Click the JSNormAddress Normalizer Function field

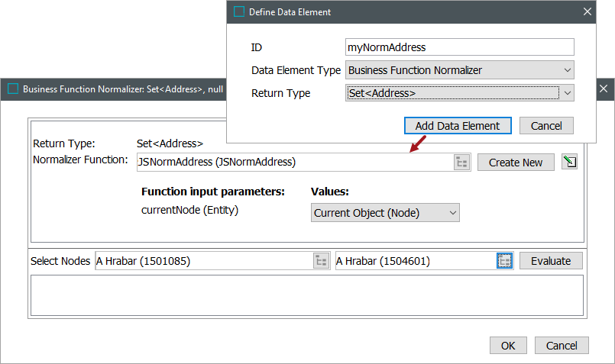294,163
